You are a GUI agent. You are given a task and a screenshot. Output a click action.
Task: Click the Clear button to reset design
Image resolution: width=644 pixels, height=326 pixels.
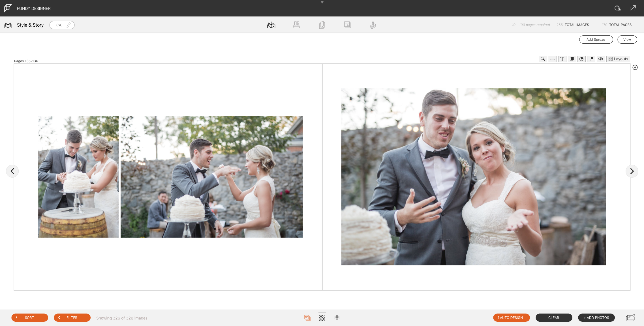tap(554, 318)
